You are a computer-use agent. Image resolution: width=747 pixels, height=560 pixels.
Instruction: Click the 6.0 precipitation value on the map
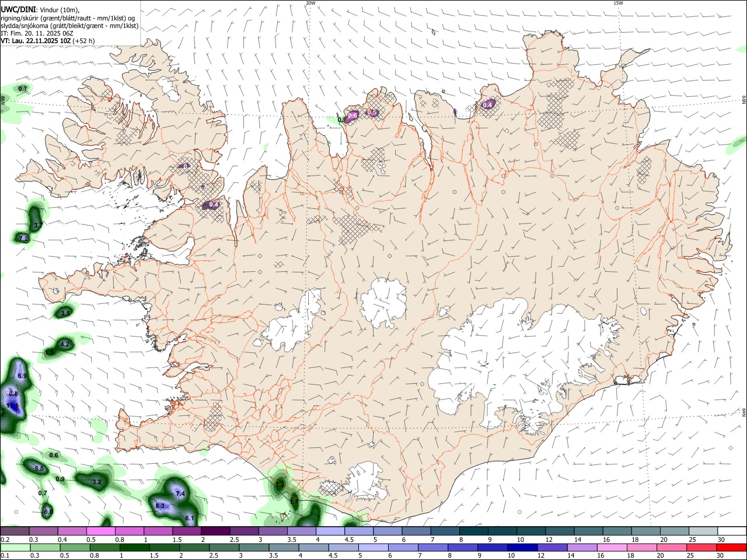[48, 512]
